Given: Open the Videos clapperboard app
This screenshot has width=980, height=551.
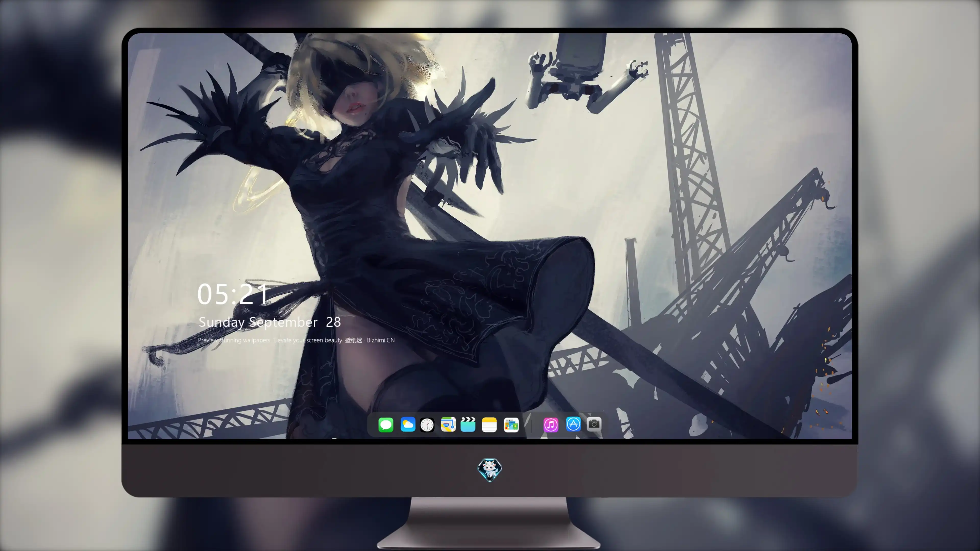Looking at the screenshot, I should pyautogui.click(x=468, y=424).
